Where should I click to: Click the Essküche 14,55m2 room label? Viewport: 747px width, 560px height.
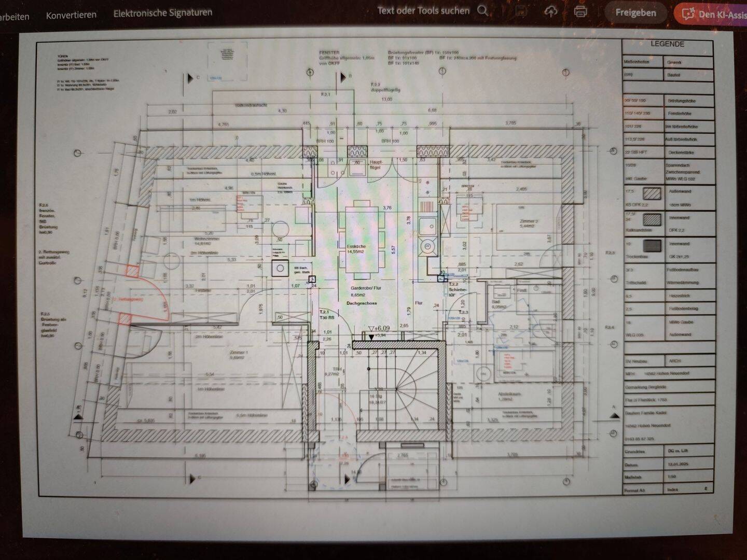356,249
